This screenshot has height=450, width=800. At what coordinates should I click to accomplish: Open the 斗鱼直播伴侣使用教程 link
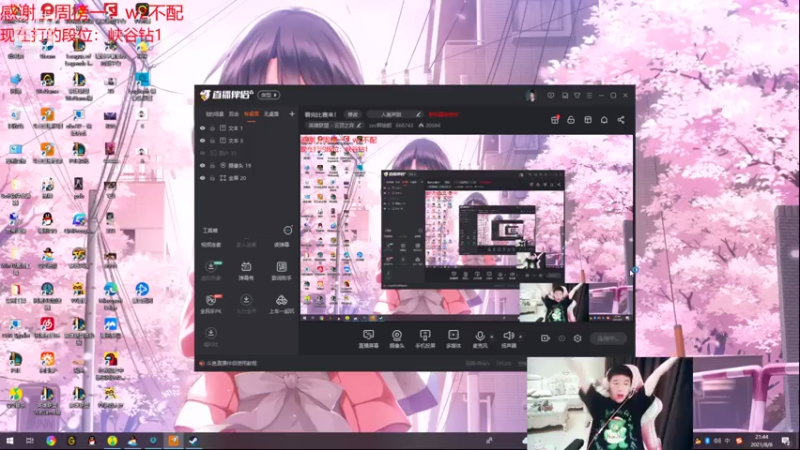click(x=232, y=363)
